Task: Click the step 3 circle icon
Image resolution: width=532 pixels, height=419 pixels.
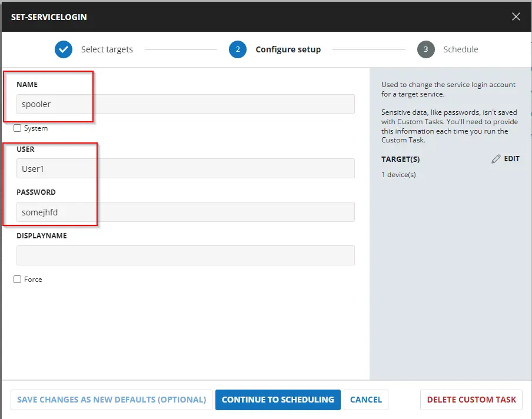Action: coord(426,49)
